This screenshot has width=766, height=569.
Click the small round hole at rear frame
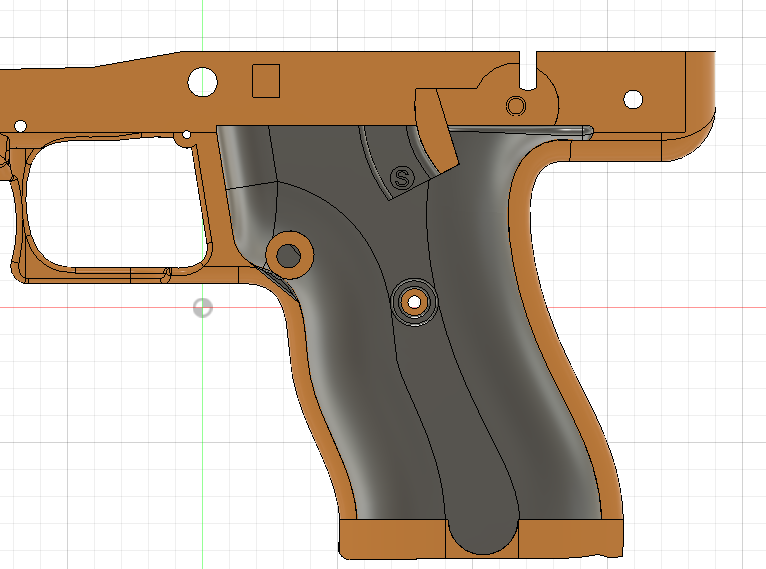coord(633,99)
